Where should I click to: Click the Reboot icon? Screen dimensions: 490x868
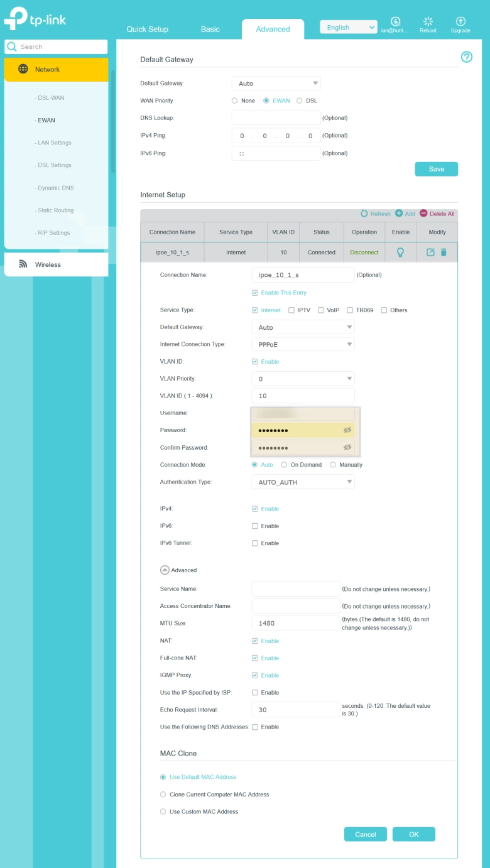[428, 21]
